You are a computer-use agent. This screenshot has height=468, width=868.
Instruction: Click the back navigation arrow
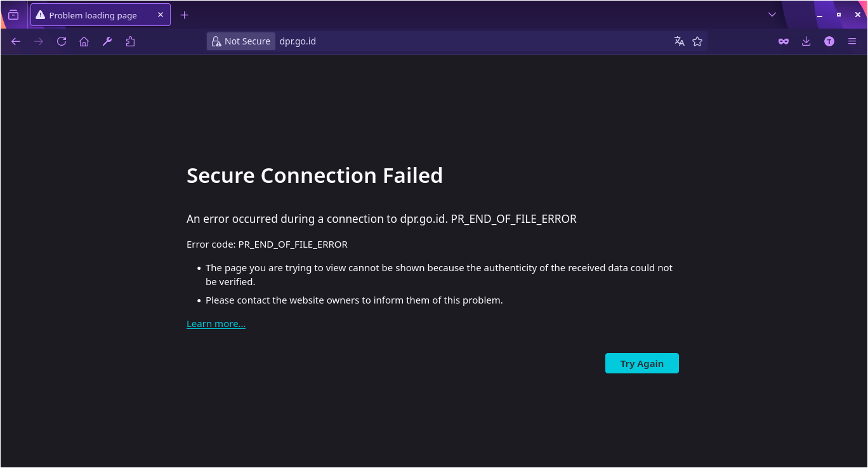(x=16, y=41)
